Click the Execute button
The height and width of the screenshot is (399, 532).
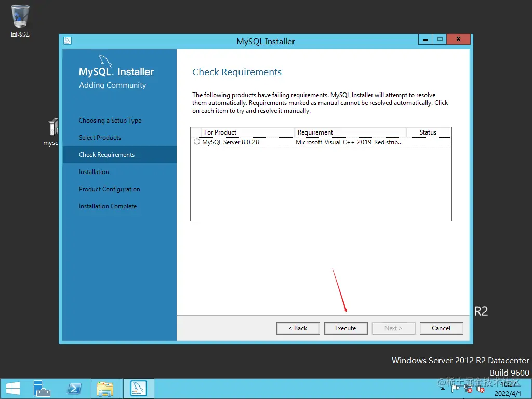[x=345, y=328]
